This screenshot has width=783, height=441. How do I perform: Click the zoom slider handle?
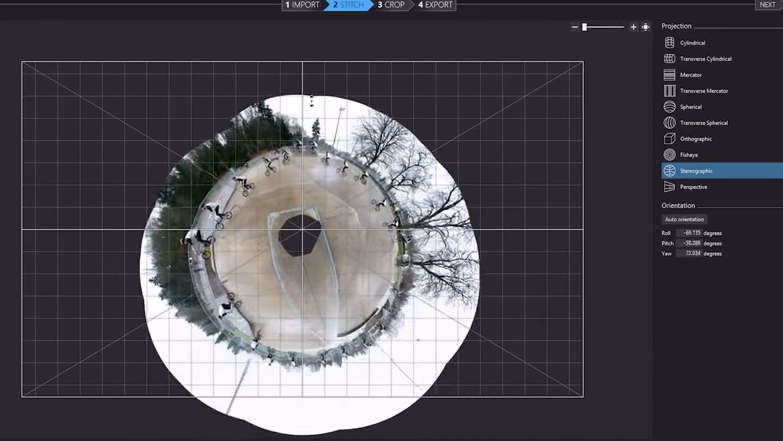pyautogui.click(x=585, y=27)
